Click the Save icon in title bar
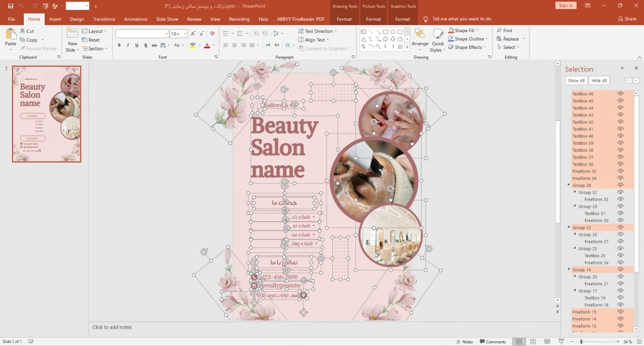 [x=10, y=5]
